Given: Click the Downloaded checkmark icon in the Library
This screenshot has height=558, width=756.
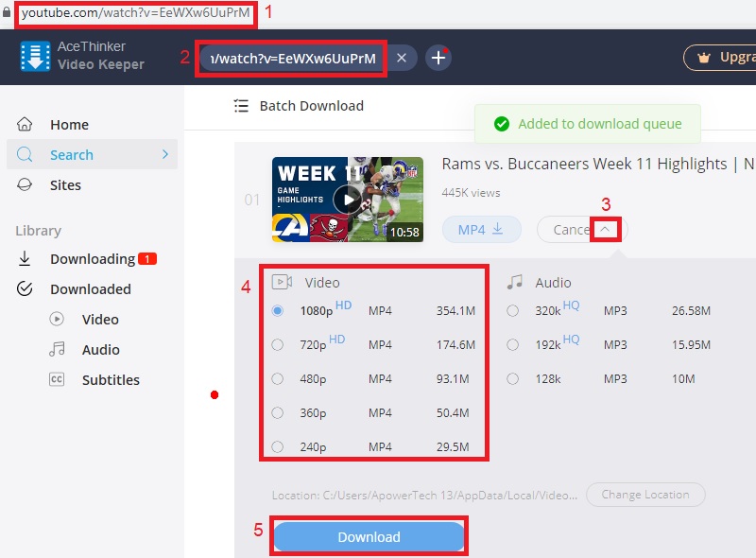Looking at the screenshot, I should tap(25, 288).
